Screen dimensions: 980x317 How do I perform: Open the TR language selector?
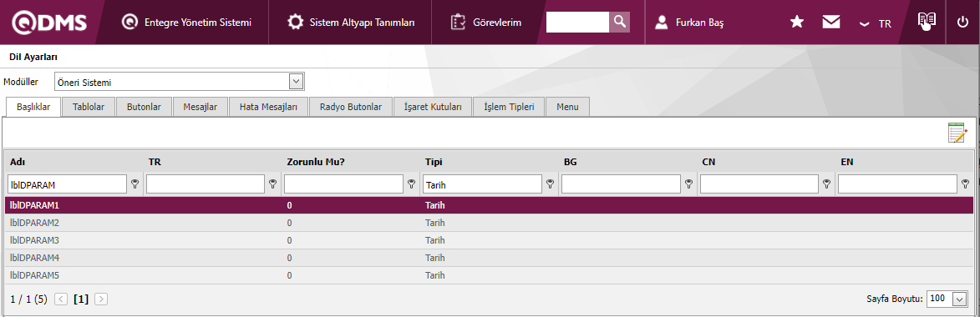pos(876,23)
